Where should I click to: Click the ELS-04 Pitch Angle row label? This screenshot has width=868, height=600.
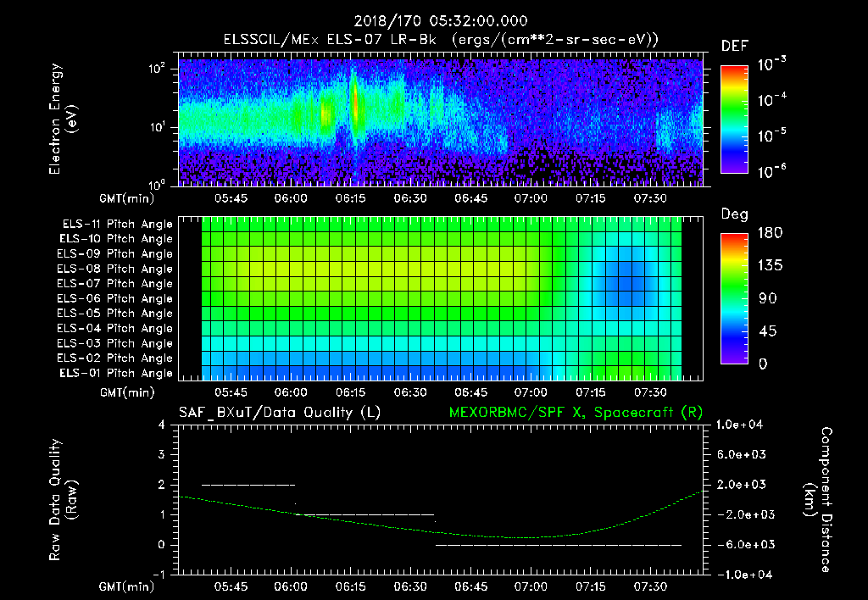(114, 328)
